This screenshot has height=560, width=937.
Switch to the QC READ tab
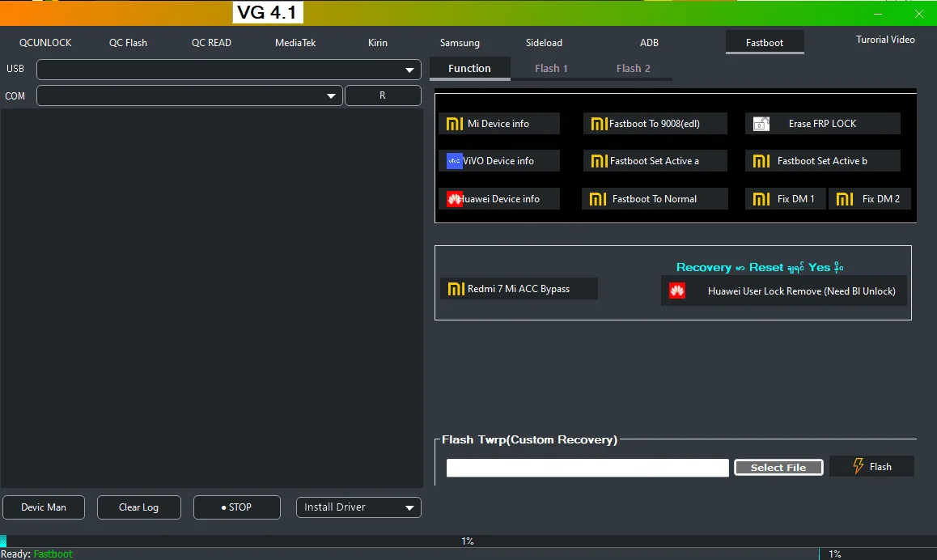tap(211, 42)
